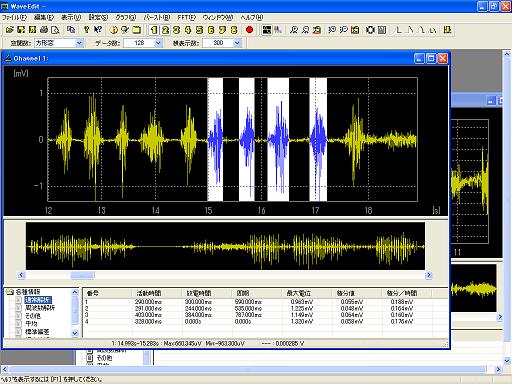
Task: Open the グラフ(G) menu
Action: pos(126,17)
